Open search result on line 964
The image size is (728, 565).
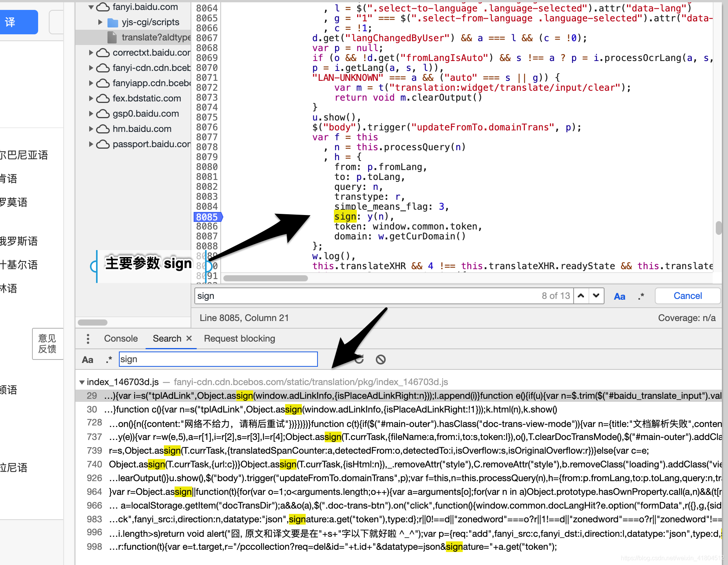pyautogui.click(x=399, y=492)
